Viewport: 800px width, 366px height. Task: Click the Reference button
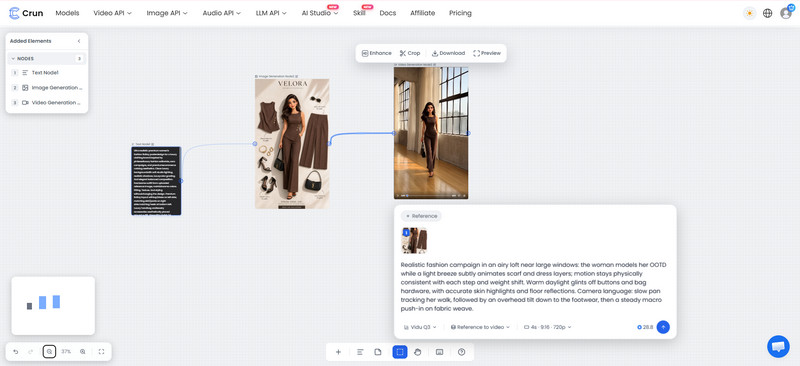pos(421,216)
